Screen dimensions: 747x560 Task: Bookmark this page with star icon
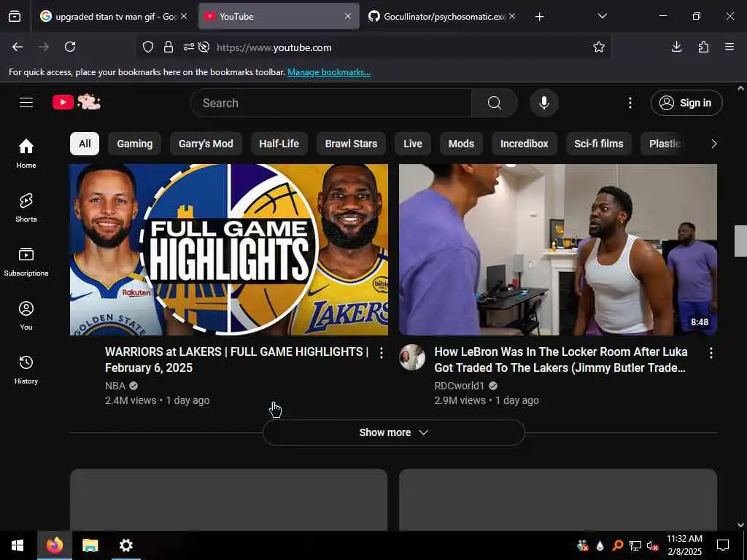coord(599,47)
